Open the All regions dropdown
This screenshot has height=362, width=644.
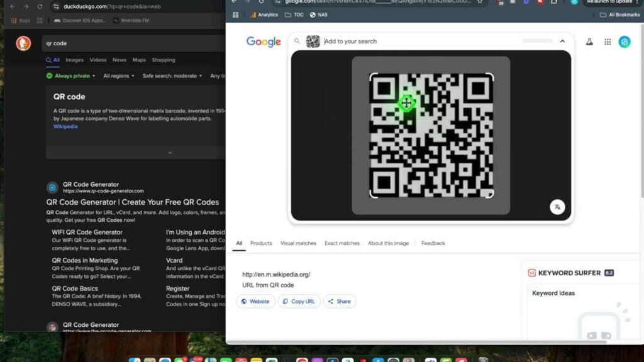[119, 76]
